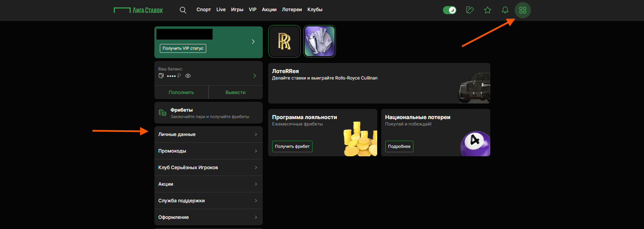Screen dimensions: 644x229
Task: Click the Liga Stavok logo
Action: pos(138,10)
